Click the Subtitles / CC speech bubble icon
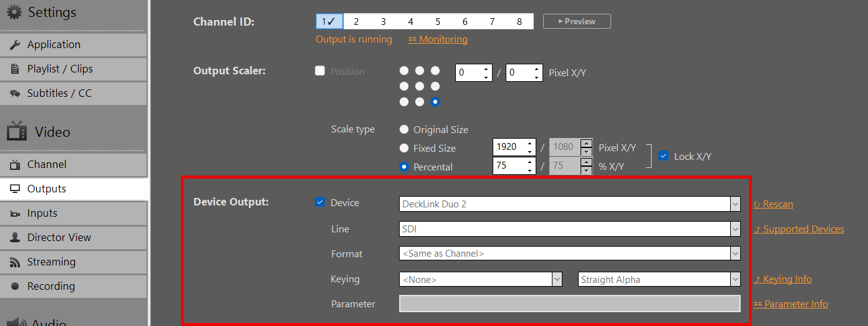Image resolution: width=868 pixels, height=326 pixels. click(x=16, y=94)
